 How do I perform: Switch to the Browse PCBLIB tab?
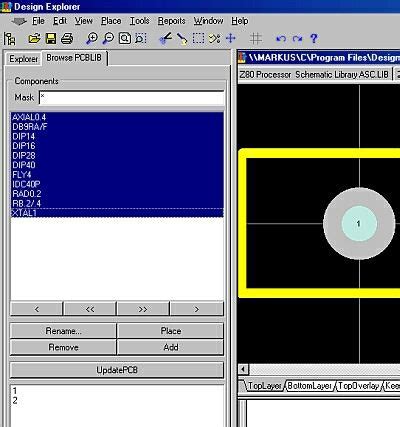pos(74,58)
